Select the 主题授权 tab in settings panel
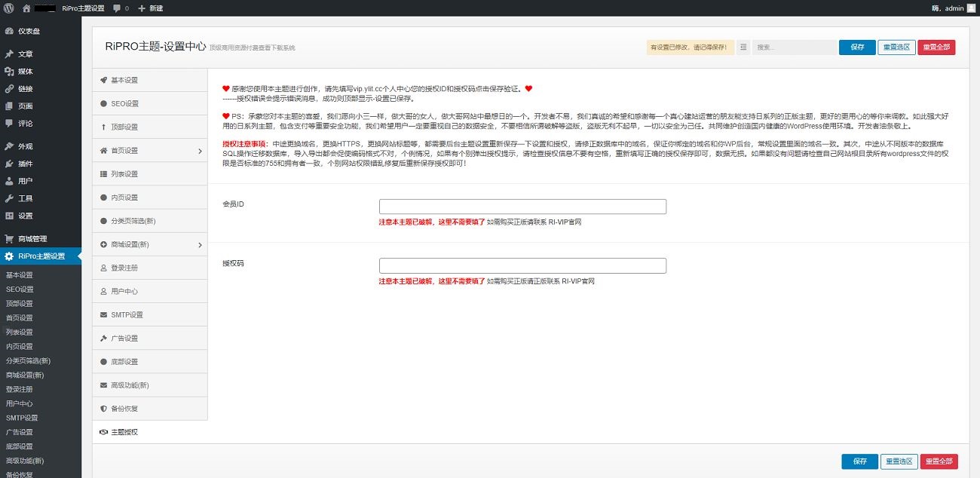The height and width of the screenshot is (478, 980). (x=149, y=432)
